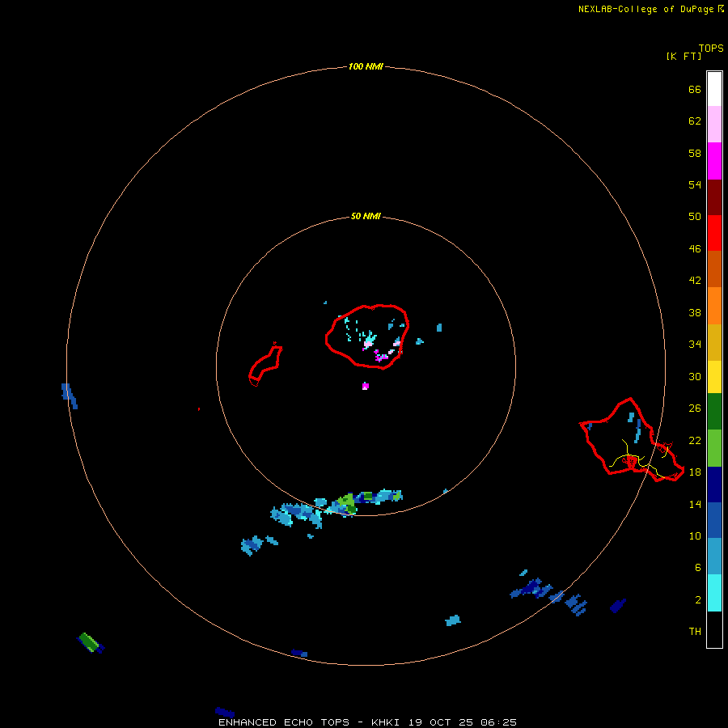Select legend value 46

click(x=695, y=249)
